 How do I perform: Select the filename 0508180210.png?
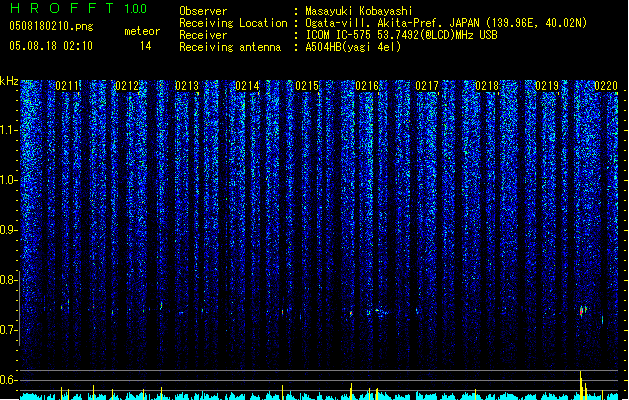point(51,26)
